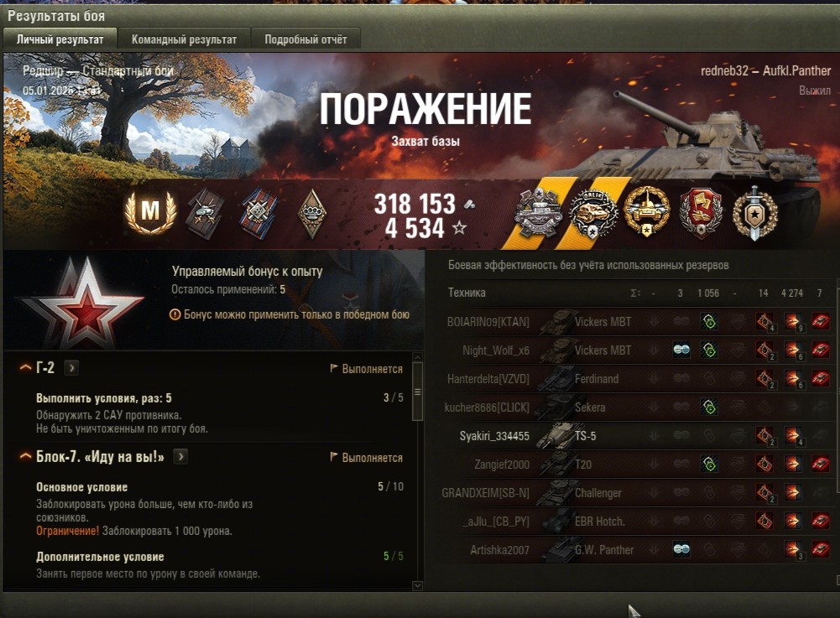Click the destroyed vehicle icon in BOIARIN09 row
Viewport: 840px width, 618px height.
820,322
